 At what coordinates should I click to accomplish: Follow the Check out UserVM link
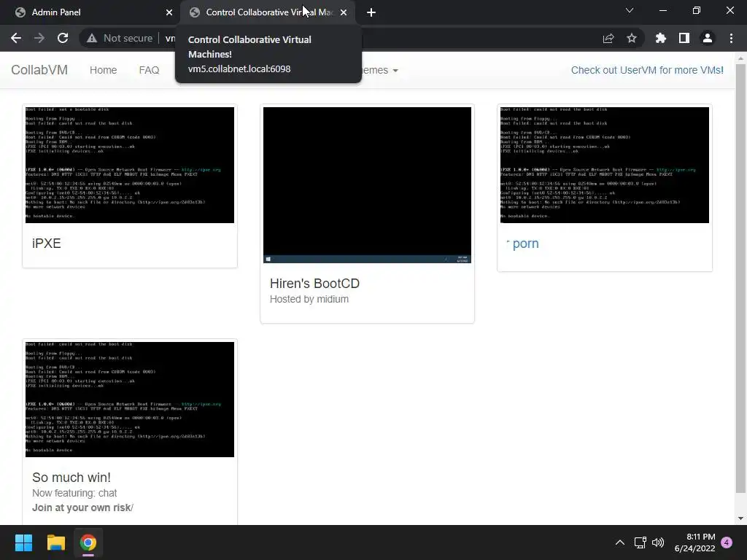[x=647, y=70]
